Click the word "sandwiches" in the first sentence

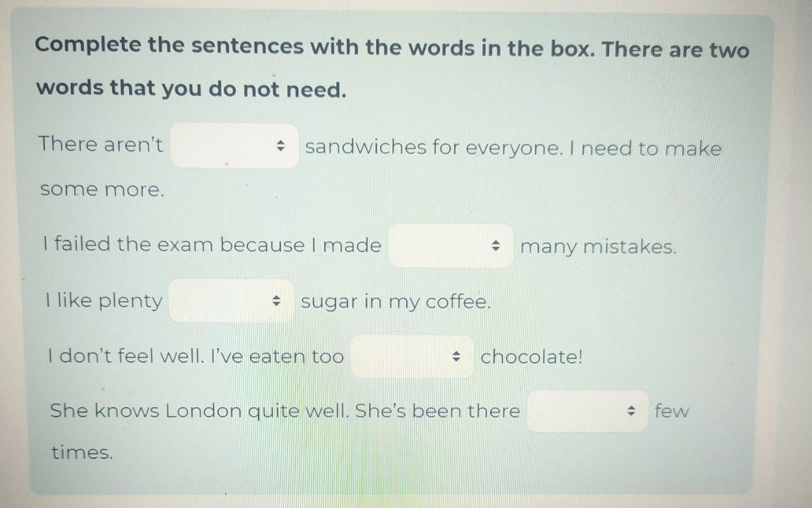(365, 147)
